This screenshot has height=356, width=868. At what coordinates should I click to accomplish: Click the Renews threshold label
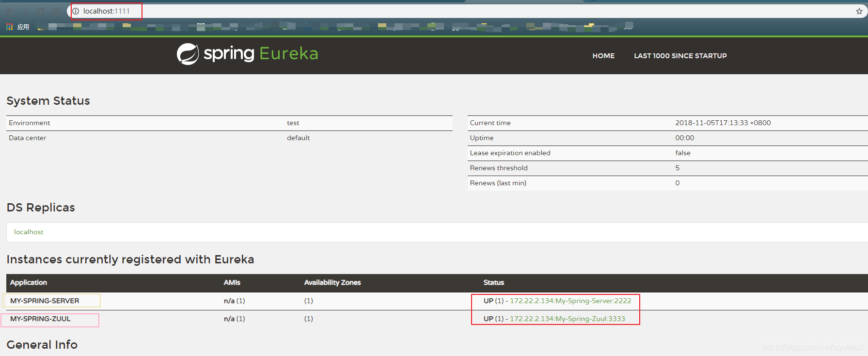[499, 168]
